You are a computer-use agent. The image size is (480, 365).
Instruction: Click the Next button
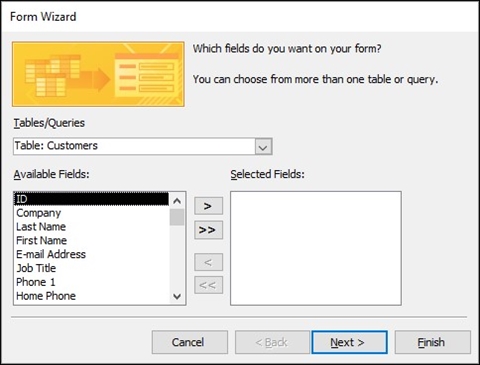[x=349, y=342]
